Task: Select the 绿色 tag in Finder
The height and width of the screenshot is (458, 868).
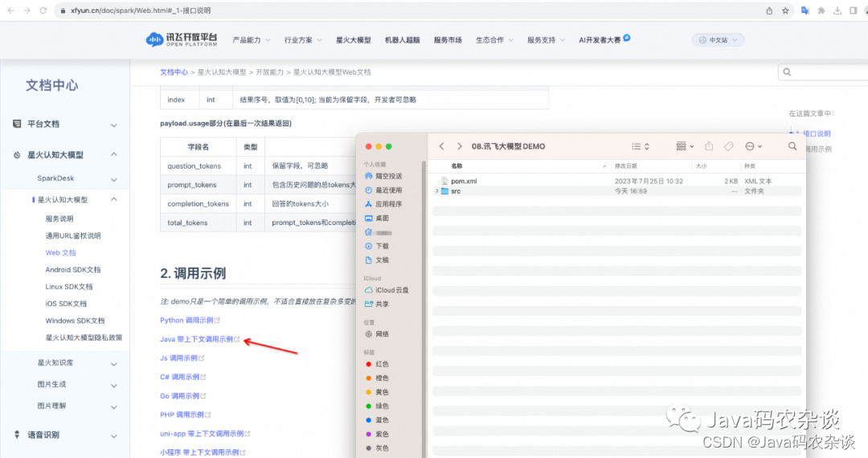Action: click(377, 406)
